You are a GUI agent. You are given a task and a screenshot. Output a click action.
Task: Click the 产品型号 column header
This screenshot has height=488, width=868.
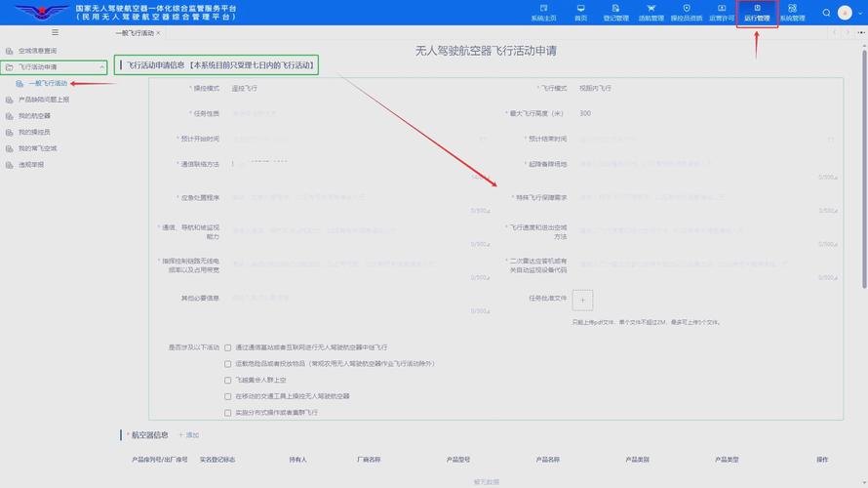coord(458,460)
